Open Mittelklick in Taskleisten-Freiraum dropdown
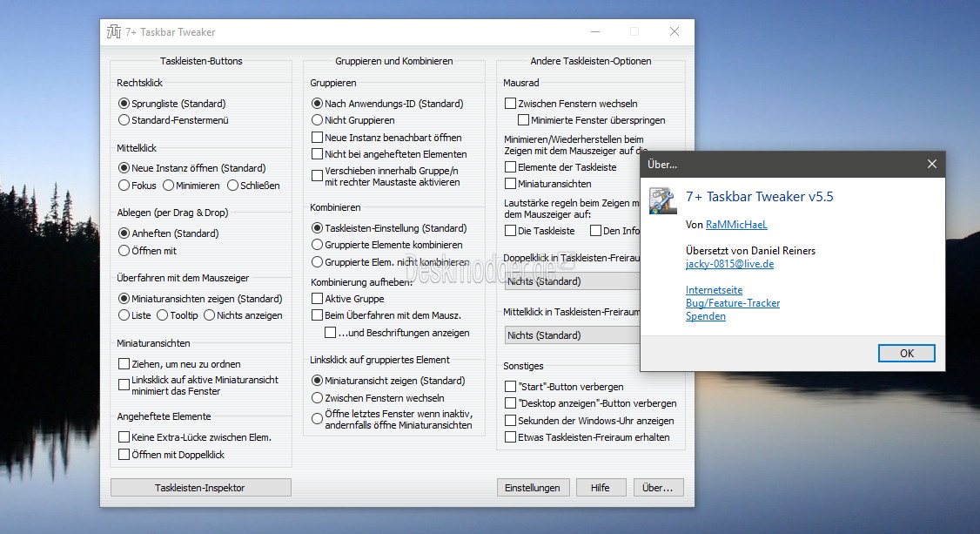The width and height of the screenshot is (980, 534). (572, 335)
